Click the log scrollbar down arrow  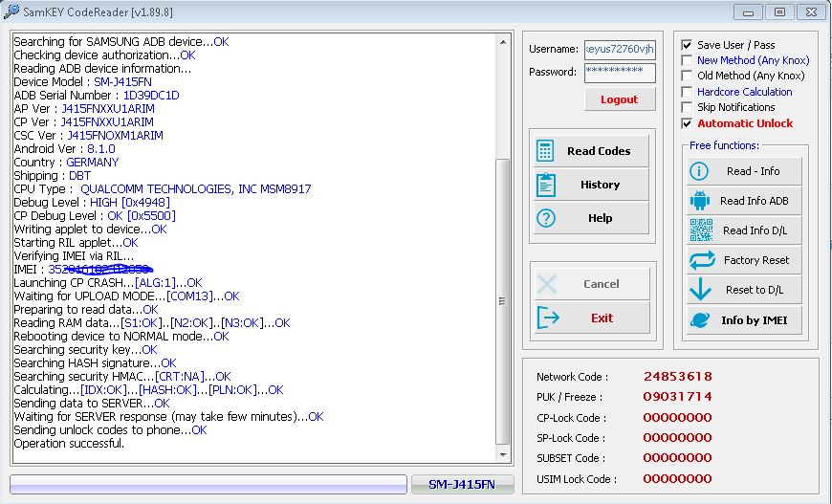point(503,455)
